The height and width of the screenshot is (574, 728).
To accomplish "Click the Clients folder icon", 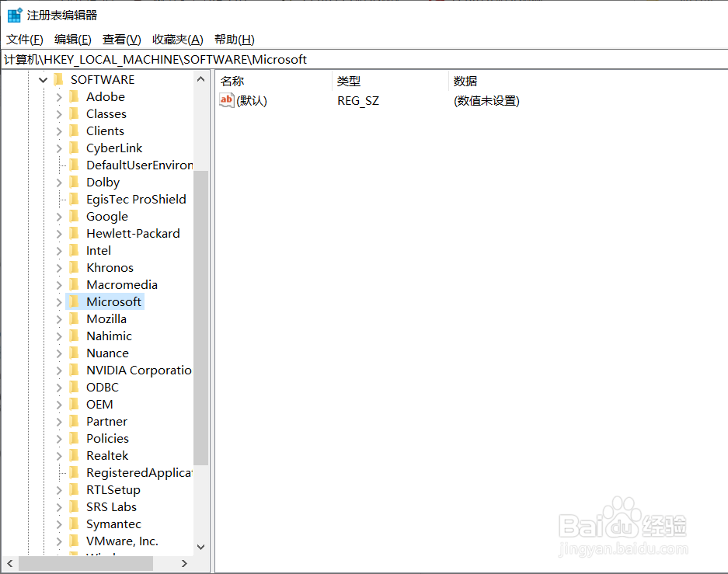I will [74, 130].
